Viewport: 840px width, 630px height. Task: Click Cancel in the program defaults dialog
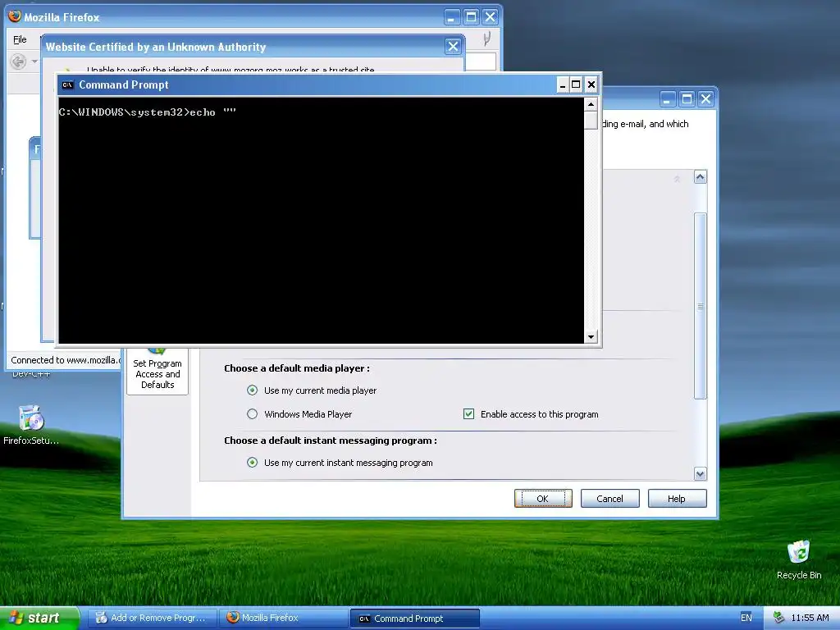[609, 498]
